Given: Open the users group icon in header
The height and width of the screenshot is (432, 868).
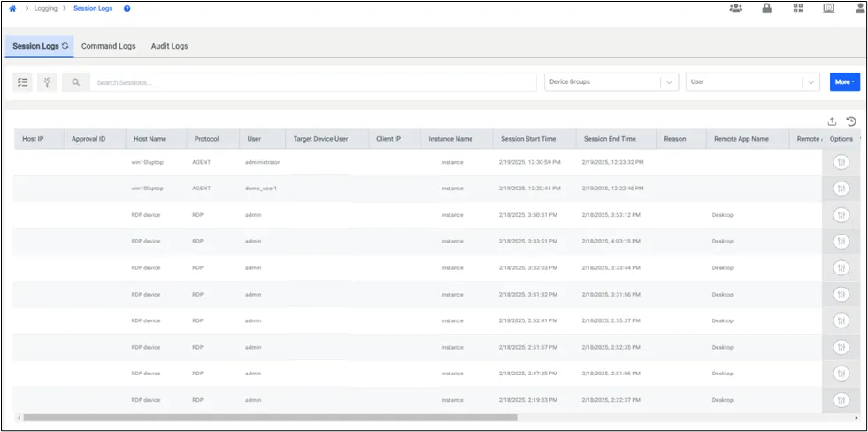Looking at the screenshot, I should coord(735,8).
